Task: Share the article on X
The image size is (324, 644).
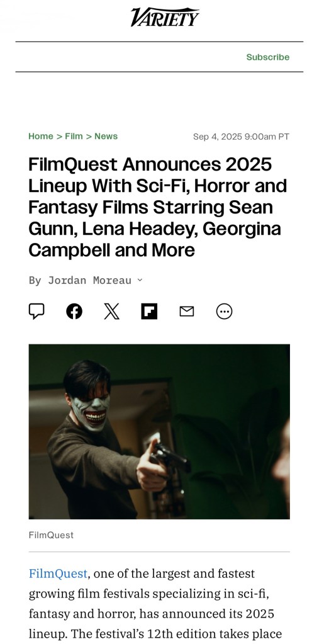Action: point(112,312)
